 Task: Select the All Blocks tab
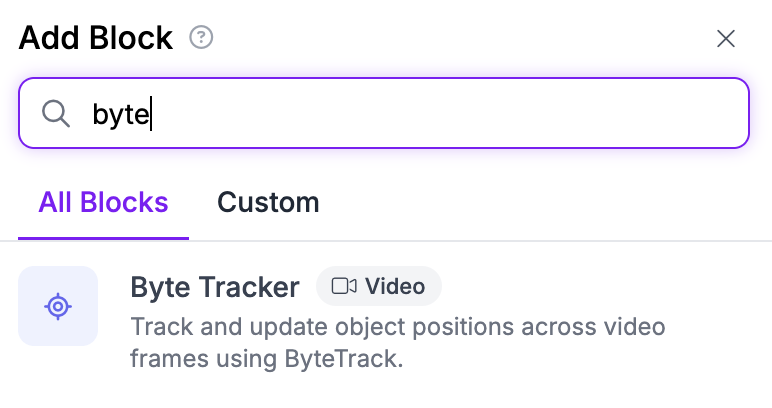(x=103, y=202)
